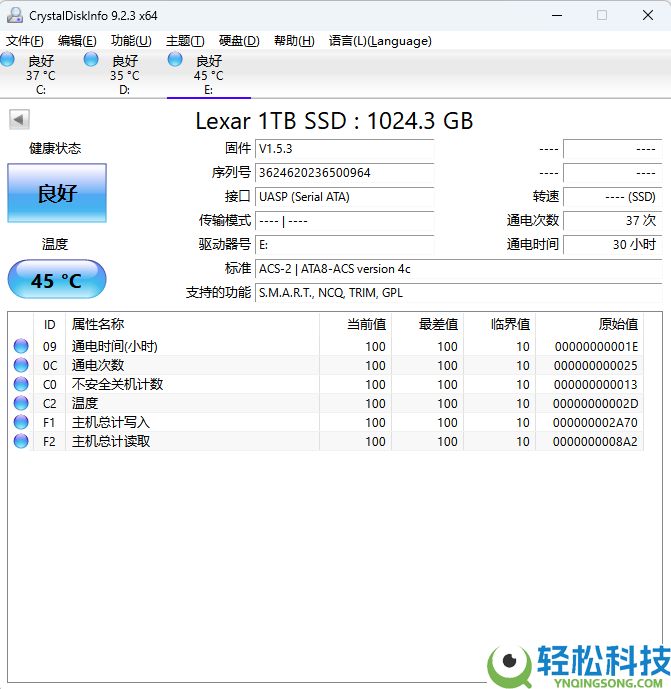Image resolution: width=671 pixels, height=689 pixels.
Task: Click the status orb for attribute F1
Action: pos(21,422)
